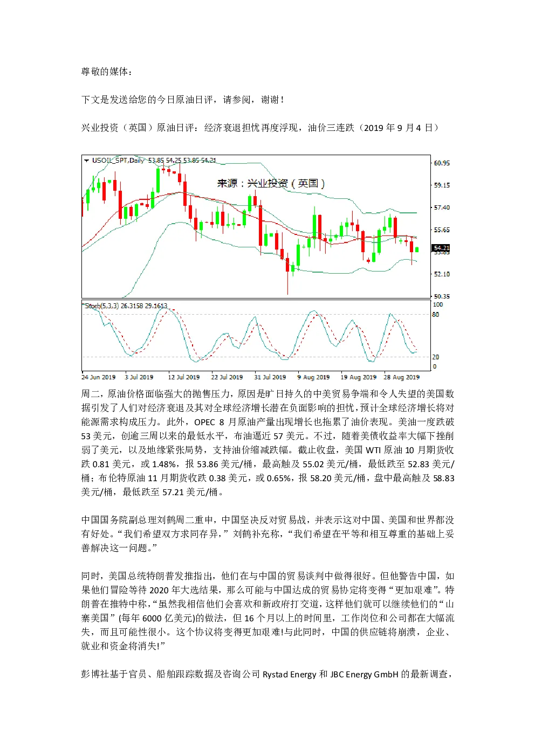Image resolution: width=535 pixels, height=756 pixels.
Task: Click the 60.95 price axis label
Action: pos(442,163)
